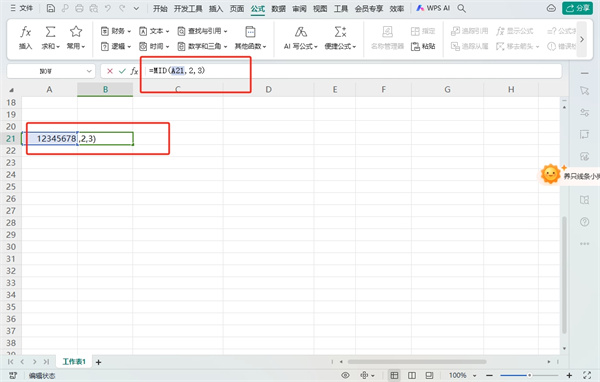Go to first sheet arrow
Image resolution: width=600 pixels, height=382 pixels.
pos(11,362)
